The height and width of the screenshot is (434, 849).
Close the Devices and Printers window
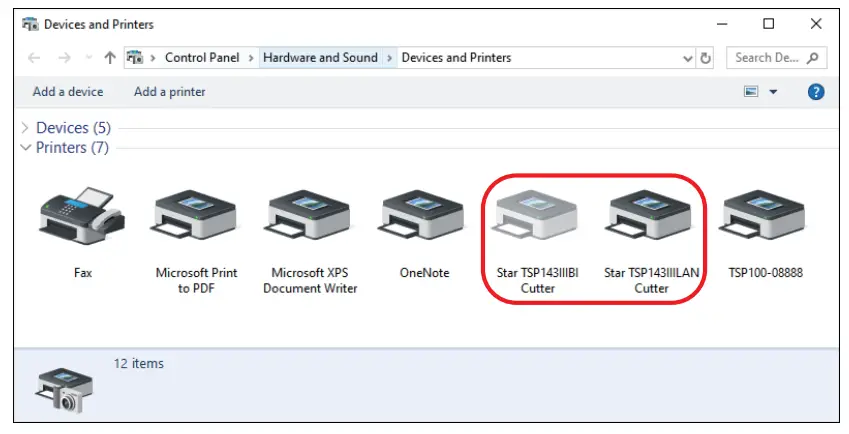coord(816,24)
